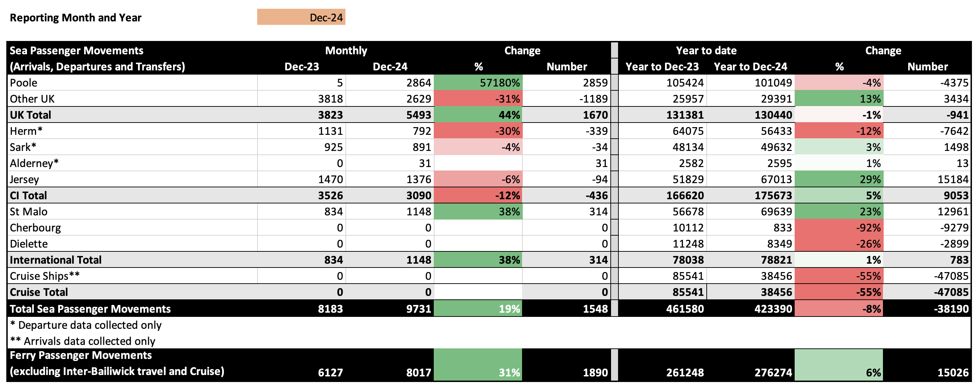Select the Other UK -31% cell
The width and height of the screenshot is (980, 389).
[478, 99]
